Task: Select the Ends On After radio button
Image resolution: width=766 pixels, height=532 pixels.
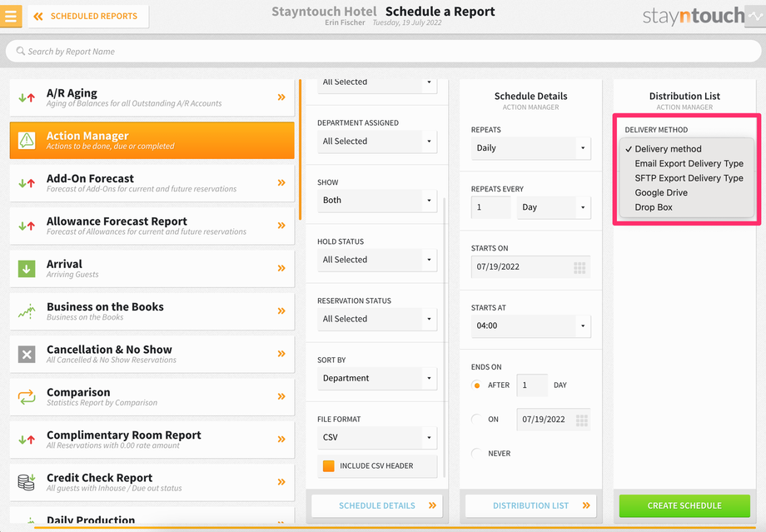Action: click(x=477, y=385)
